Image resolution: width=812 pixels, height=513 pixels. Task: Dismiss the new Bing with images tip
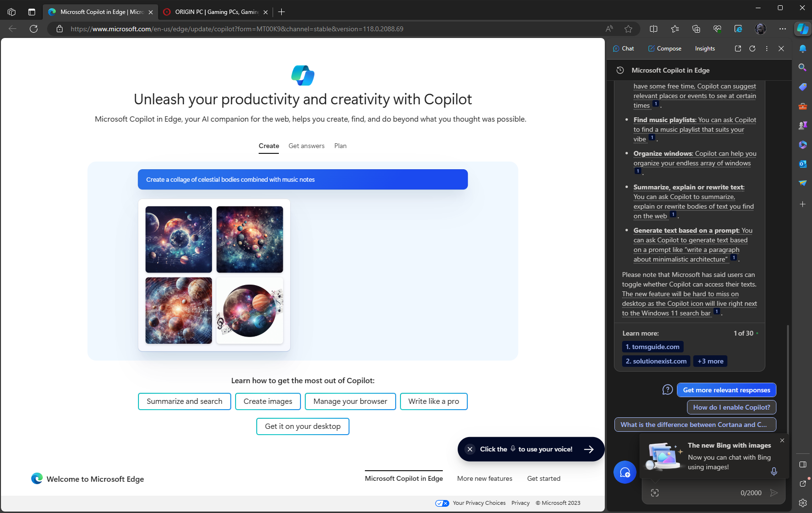(782, 440)
